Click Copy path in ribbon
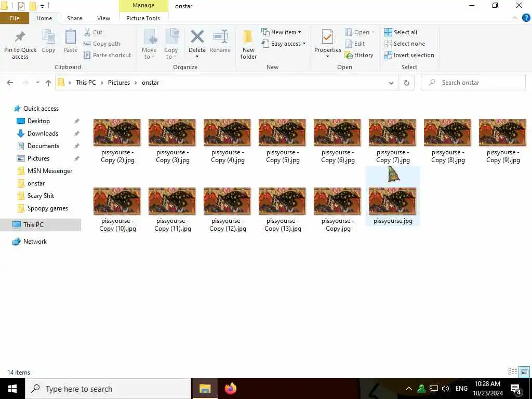The image size is (532, 399). tap(102, 44)
